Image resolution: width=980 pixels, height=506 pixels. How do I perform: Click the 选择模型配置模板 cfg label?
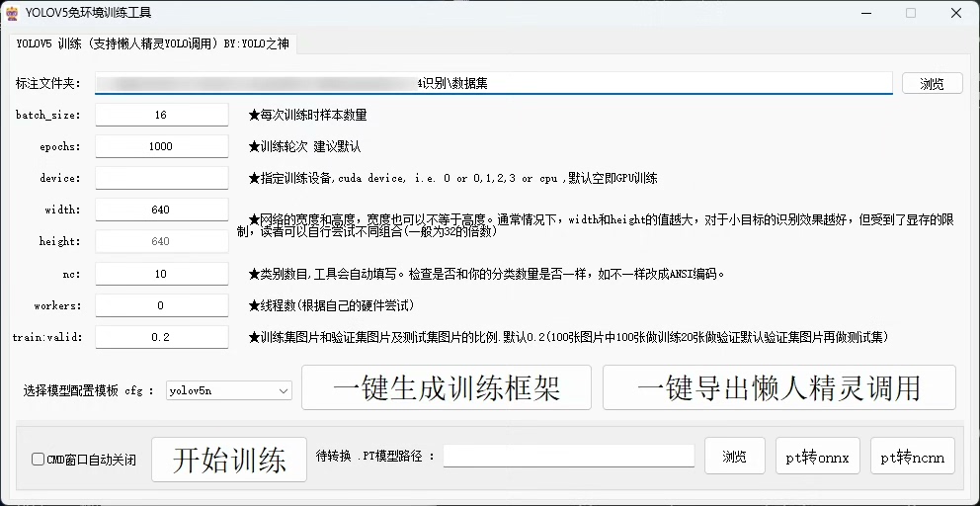(x=88, y=391)
